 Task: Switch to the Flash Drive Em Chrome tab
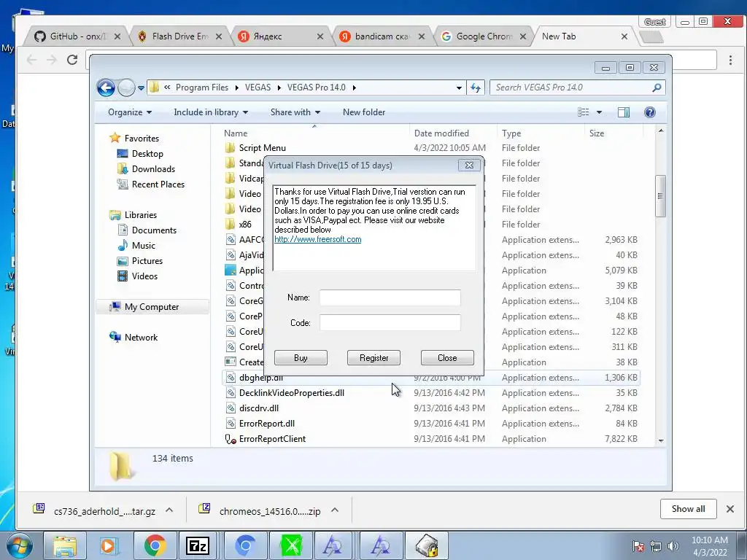[179, 36]
